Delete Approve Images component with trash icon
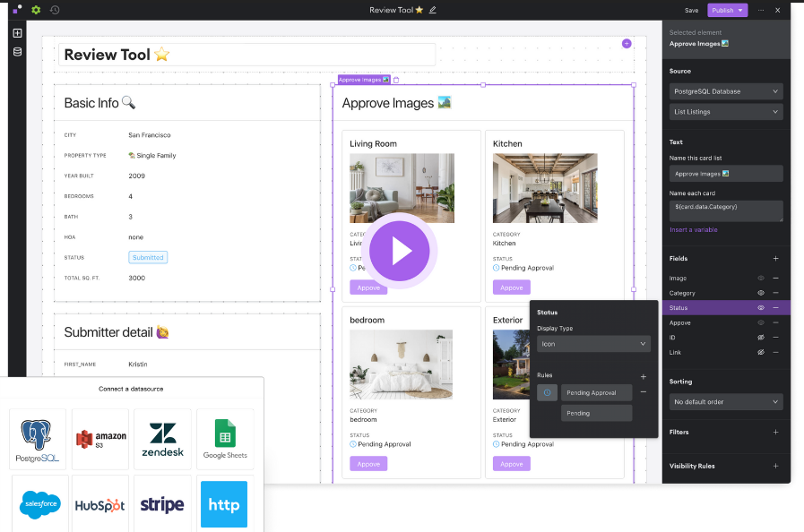Image resolution: width=804 pixels, height=532 pixels. [x=396, y=80]
